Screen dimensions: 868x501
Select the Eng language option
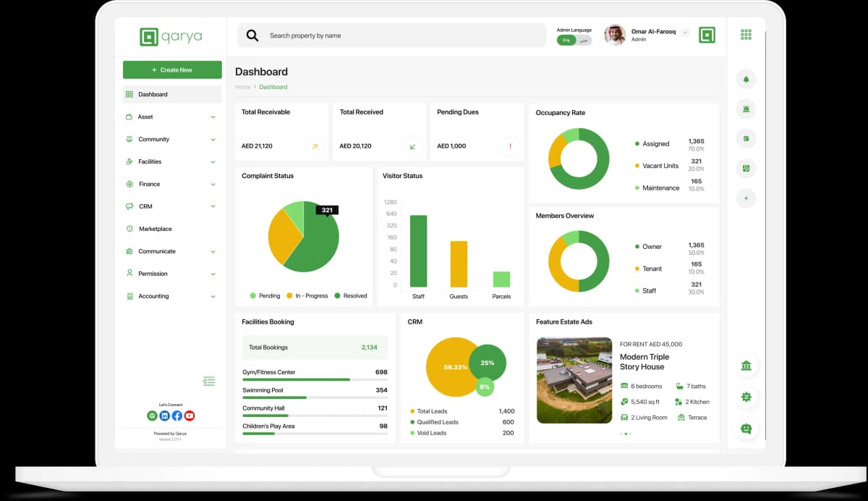(566, 41)
